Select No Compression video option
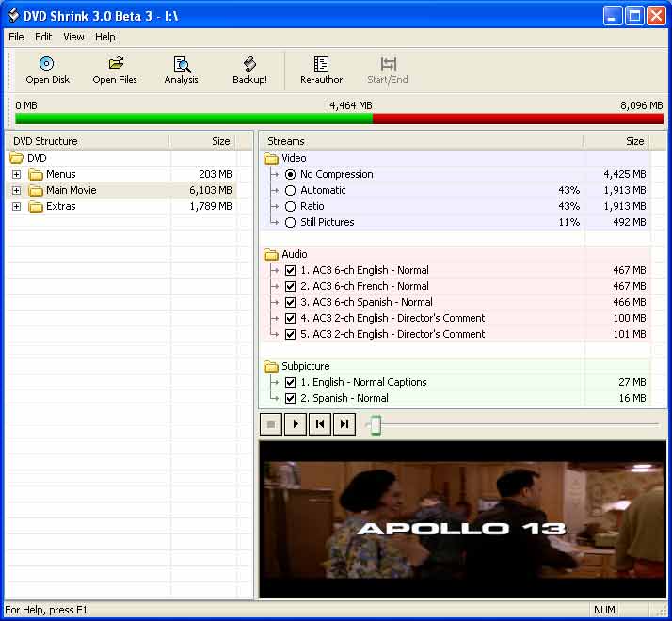This screenshot has height=621, width=672. (290, 174)
